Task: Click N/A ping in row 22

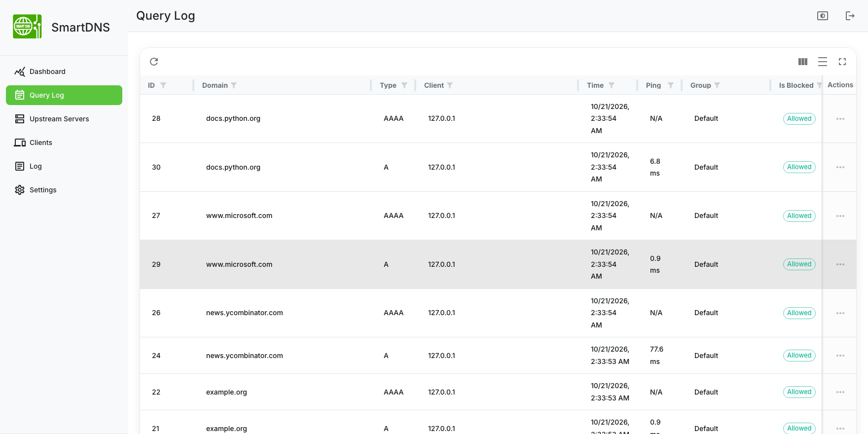Action: (x=656, y=392)
